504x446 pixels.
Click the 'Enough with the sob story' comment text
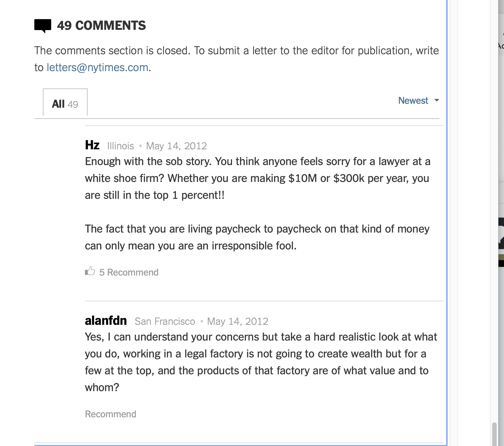(257, 178)
